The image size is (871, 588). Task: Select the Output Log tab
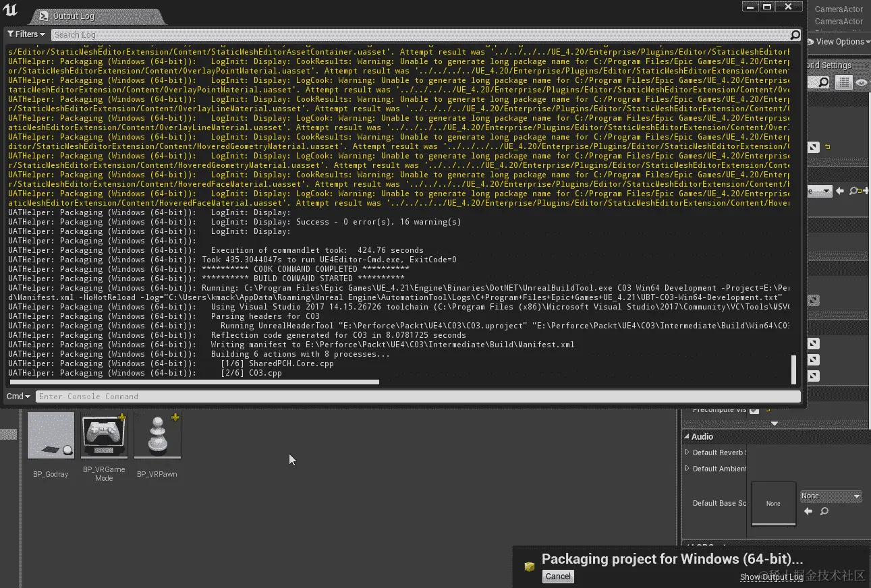coord(96,16)
